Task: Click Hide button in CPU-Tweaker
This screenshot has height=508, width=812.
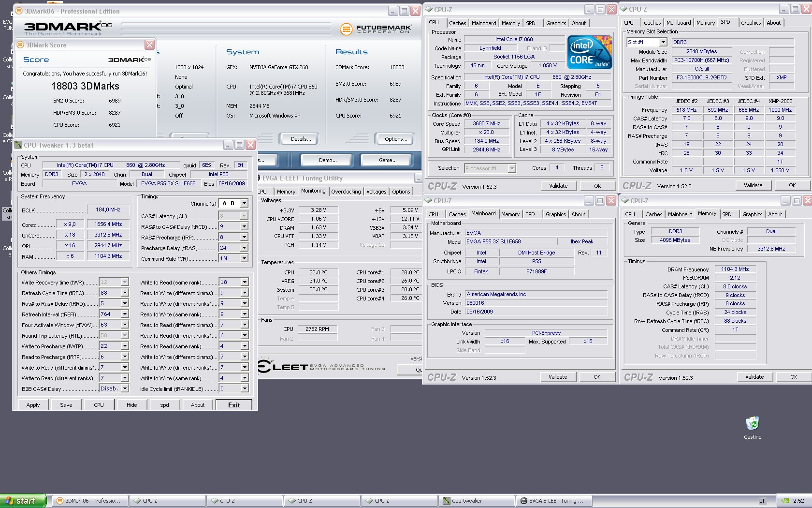Action: 132,405
